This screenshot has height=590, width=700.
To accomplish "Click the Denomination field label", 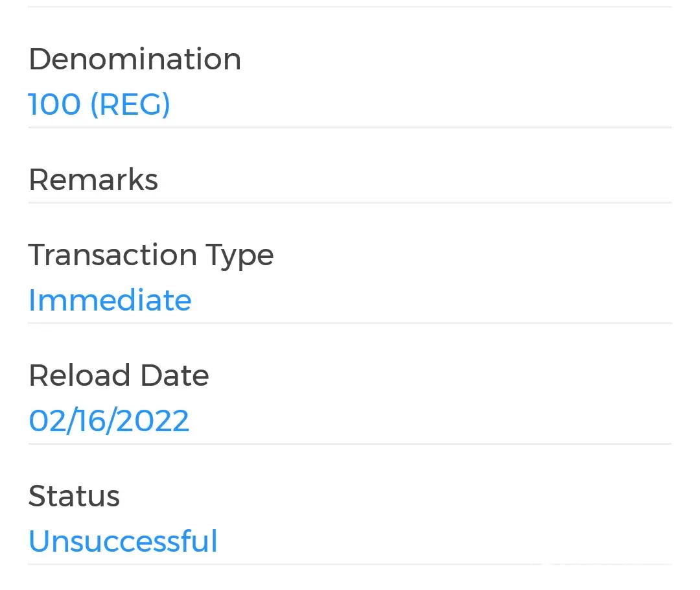I will pyautogui.click(x=135, y=60).
